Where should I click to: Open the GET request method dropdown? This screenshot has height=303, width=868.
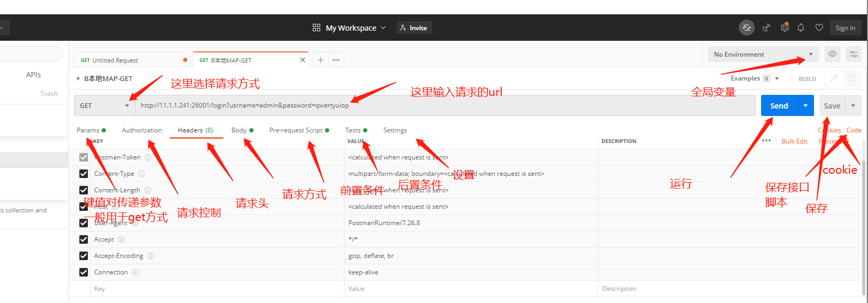click(x=104, y=105)
